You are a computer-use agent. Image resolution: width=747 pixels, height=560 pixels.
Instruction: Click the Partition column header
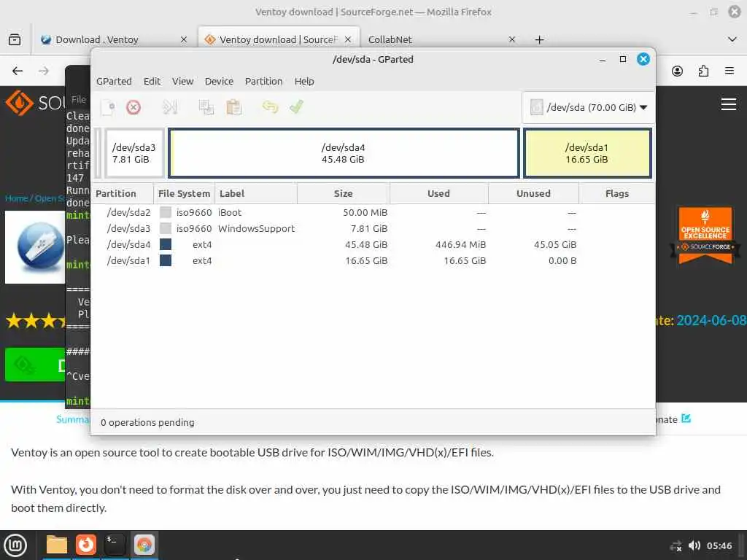[122, 194]
